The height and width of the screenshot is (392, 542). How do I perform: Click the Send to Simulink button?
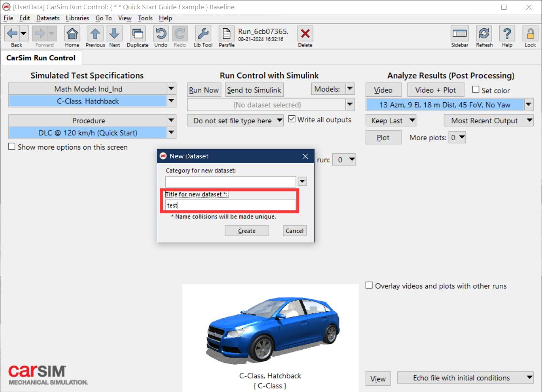pyautogui.click(x=254, y=90)
